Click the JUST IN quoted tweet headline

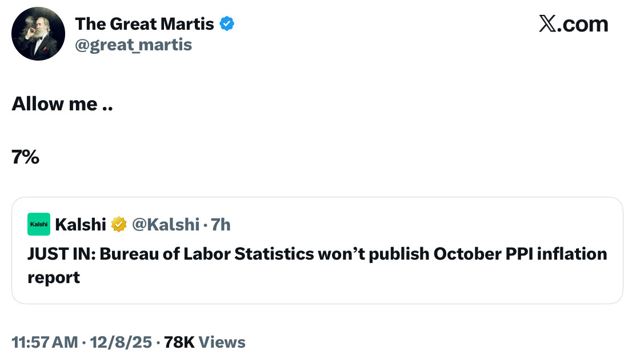(x=317, y=253)
